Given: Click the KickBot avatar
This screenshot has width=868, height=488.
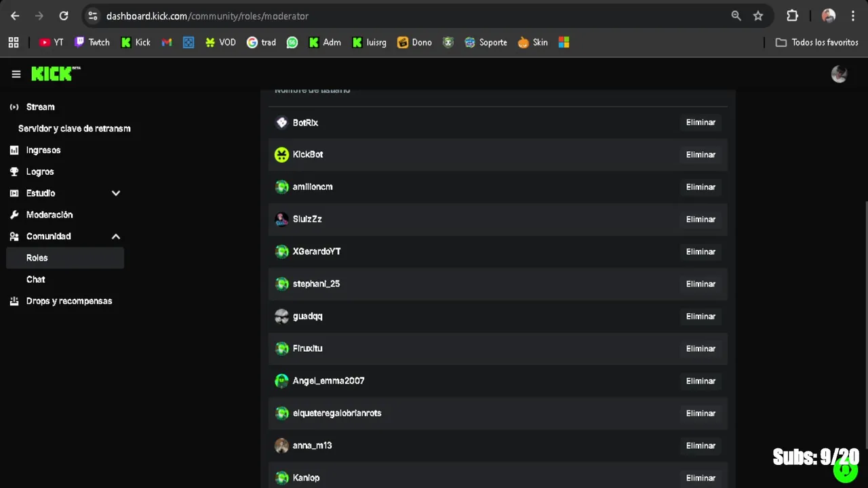Looking at the screenshot, I should [x=281, y=155].
